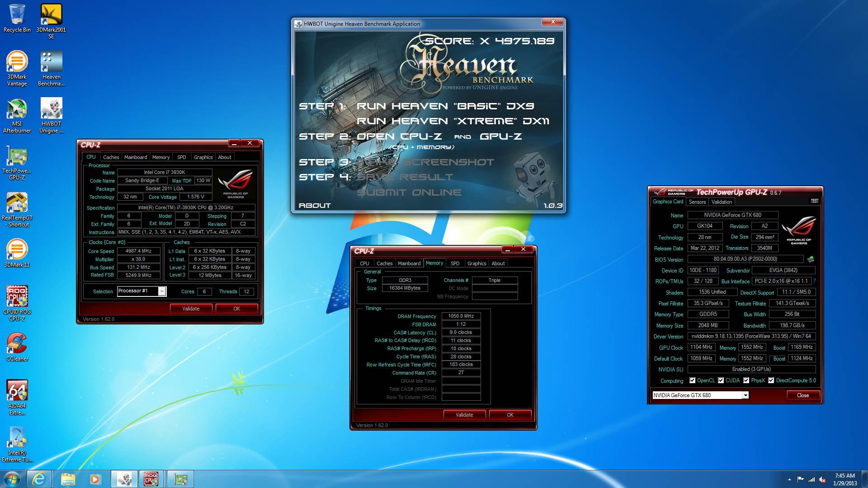Open Windows Explorer from the taskbar
The width and height of the screenshot is (868, 488).
pyautogui.click(x=68, y=479)
